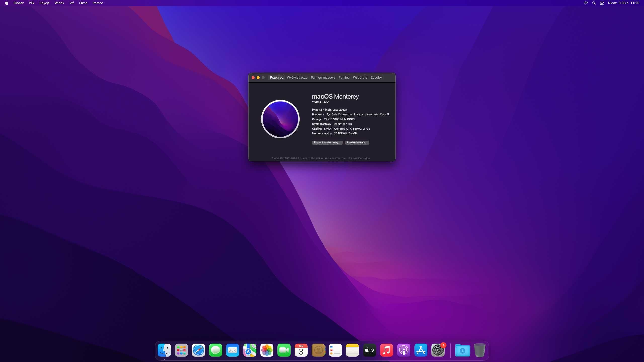Screen dimensions: 644x362
Task: Switch to the Przegląd tab
Action: coord(276,78)
